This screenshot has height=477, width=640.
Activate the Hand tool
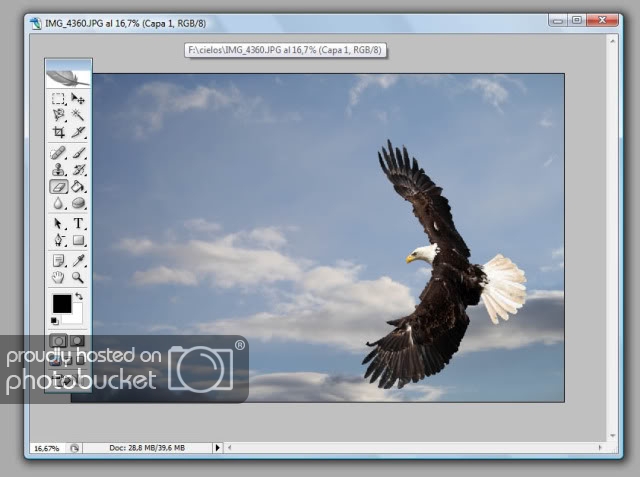pyautogui.click(x=59, y=277)
